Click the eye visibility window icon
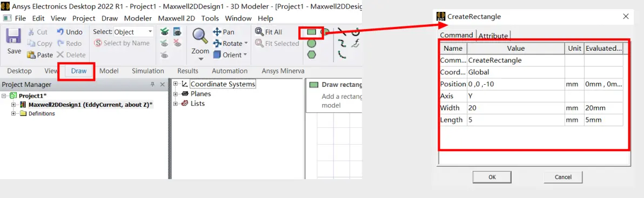The image size is (644, 198). pos(177,32)
